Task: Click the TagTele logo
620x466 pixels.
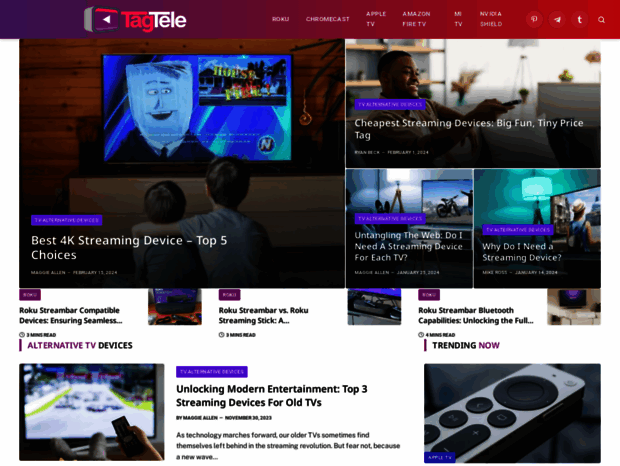Action: 135,19
